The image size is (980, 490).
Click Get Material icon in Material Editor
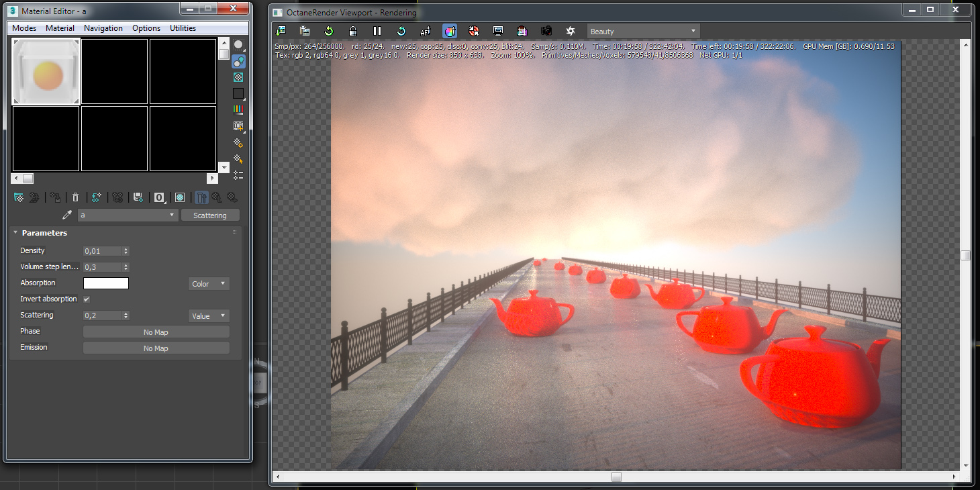[19, 197]
